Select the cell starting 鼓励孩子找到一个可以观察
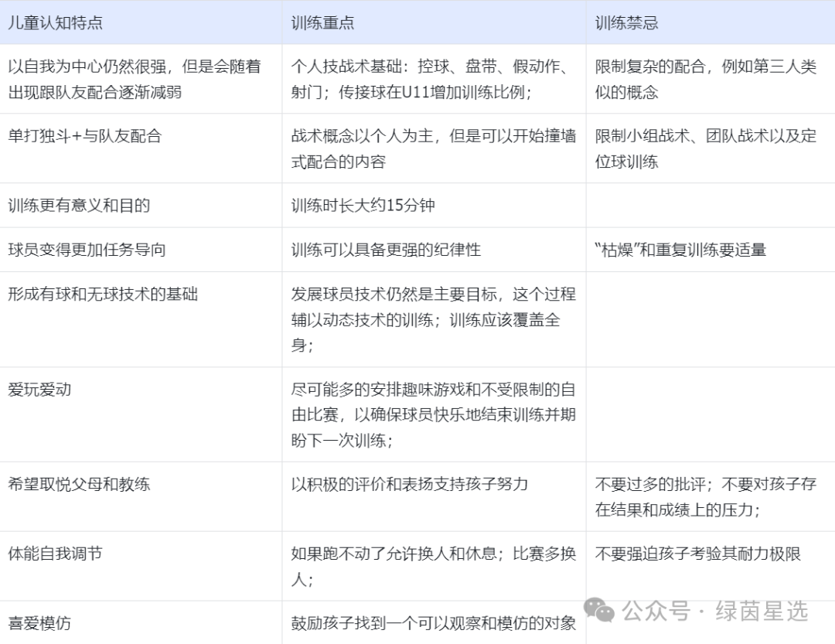 click(434, 622)
